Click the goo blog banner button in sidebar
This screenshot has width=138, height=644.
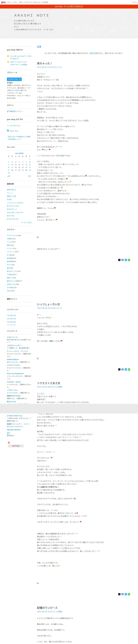[16, 446]
